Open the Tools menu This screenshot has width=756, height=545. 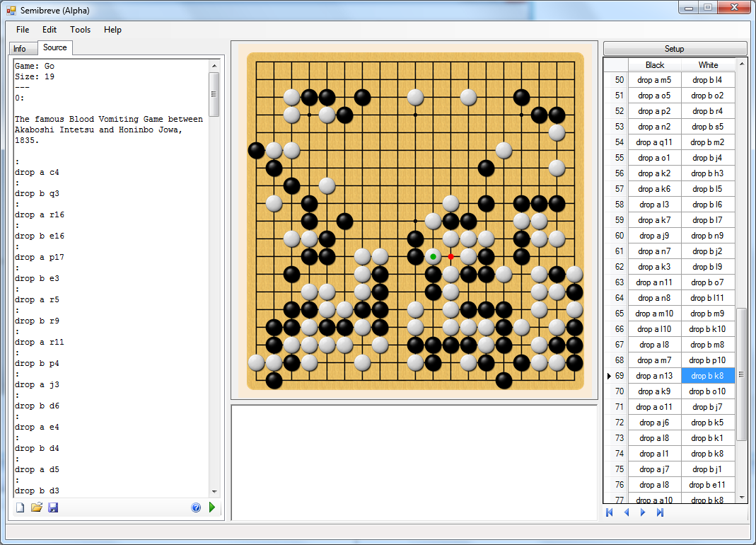80,30
